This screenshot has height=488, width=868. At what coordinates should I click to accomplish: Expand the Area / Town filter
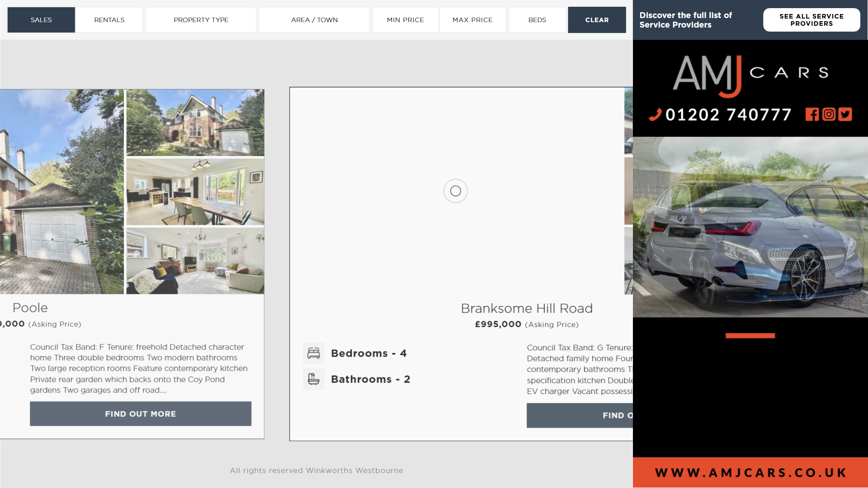[x=314, y=20]
